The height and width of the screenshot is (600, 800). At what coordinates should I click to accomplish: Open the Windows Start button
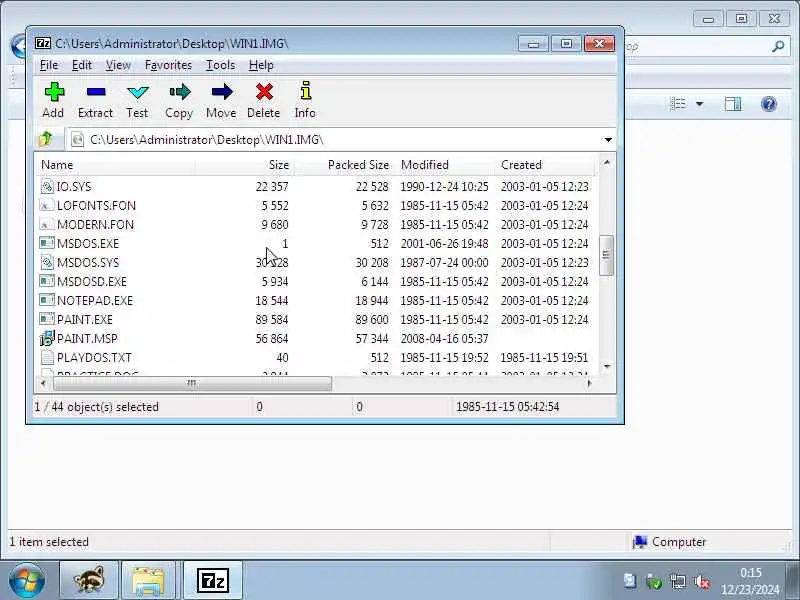pyautogui.click(x=26, y=581)
